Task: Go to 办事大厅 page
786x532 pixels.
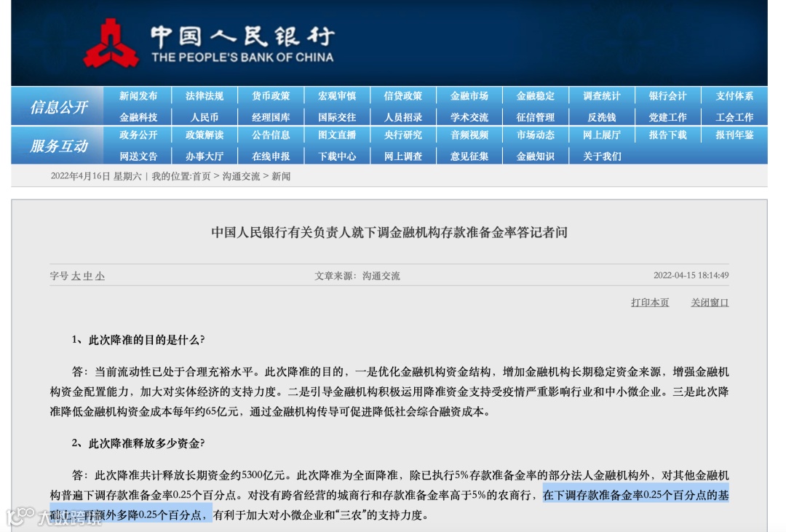Action: click(x=205, y=156)
